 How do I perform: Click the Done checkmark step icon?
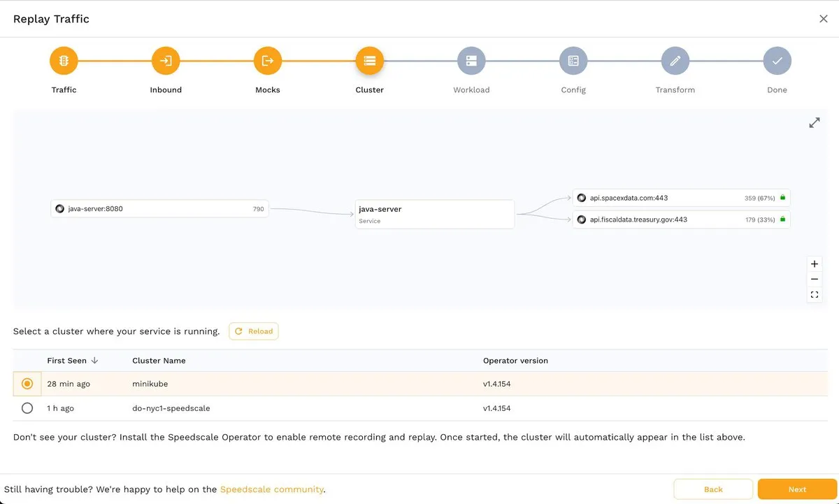(x=777, y=61)
